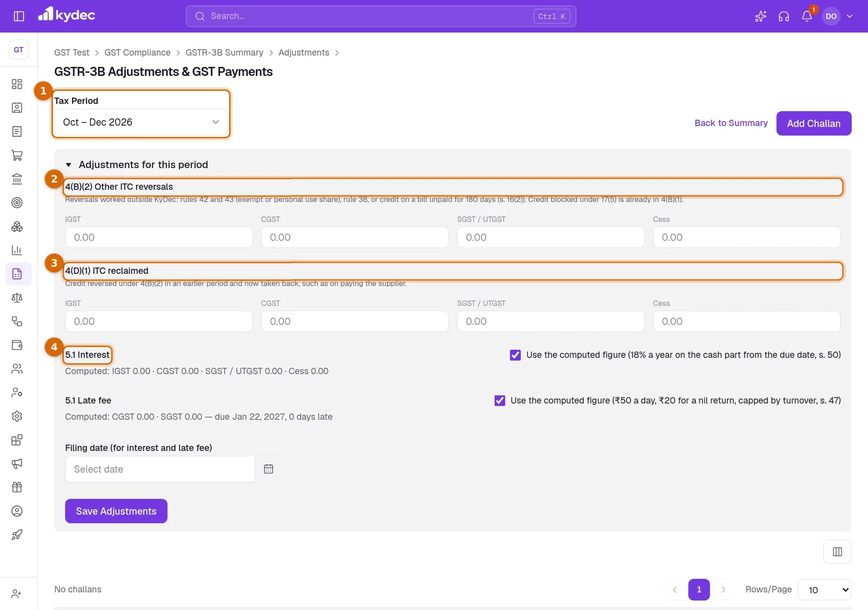This screenshot has height=610, width=868.
Task: Open the wallet sidebar icon
Action: point(17,345)
